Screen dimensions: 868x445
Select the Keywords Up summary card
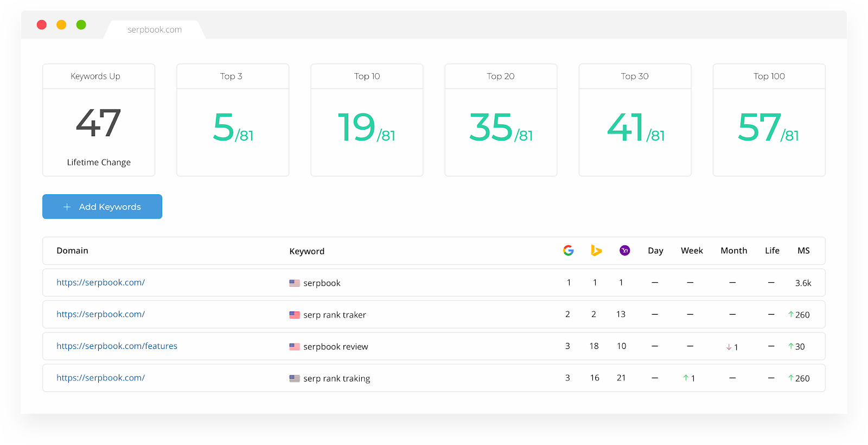[x=99, y=120]
